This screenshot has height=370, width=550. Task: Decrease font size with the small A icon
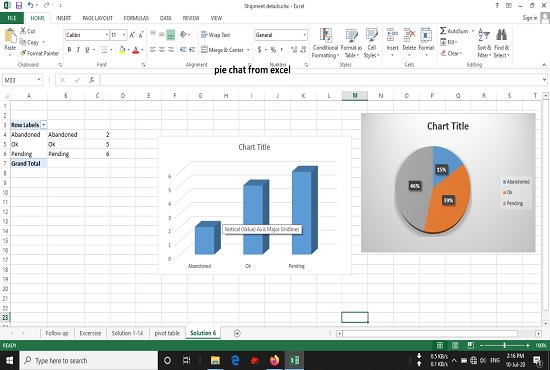[141, 35]
